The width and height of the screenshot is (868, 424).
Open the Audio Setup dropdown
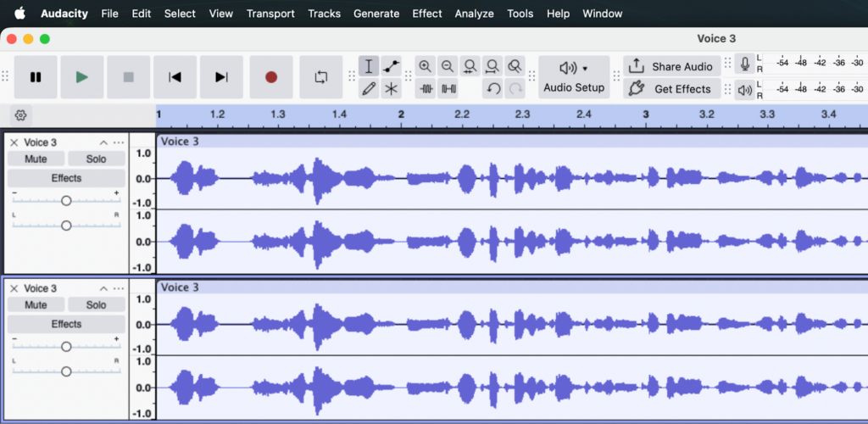[x=574, y=77]
